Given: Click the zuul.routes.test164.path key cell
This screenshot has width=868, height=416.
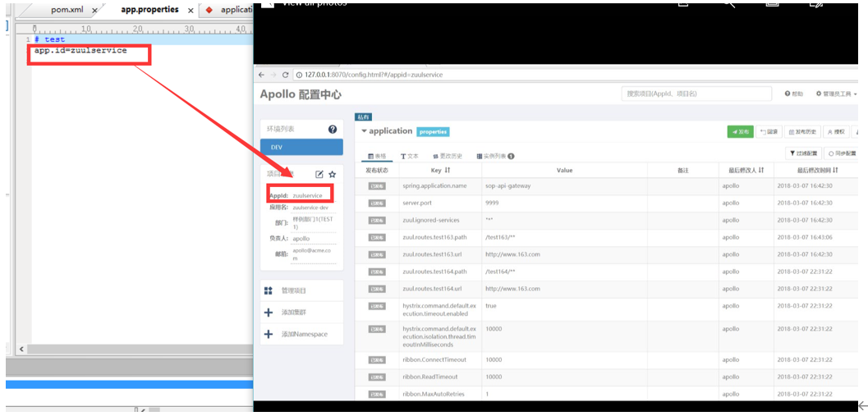Looking at the screenshot, I should [x=440, y=272].
